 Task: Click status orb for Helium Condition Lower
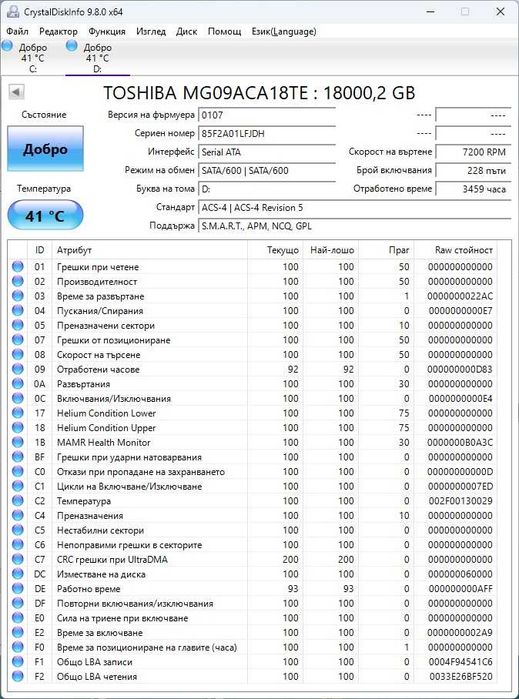click(x=17, y=413)
